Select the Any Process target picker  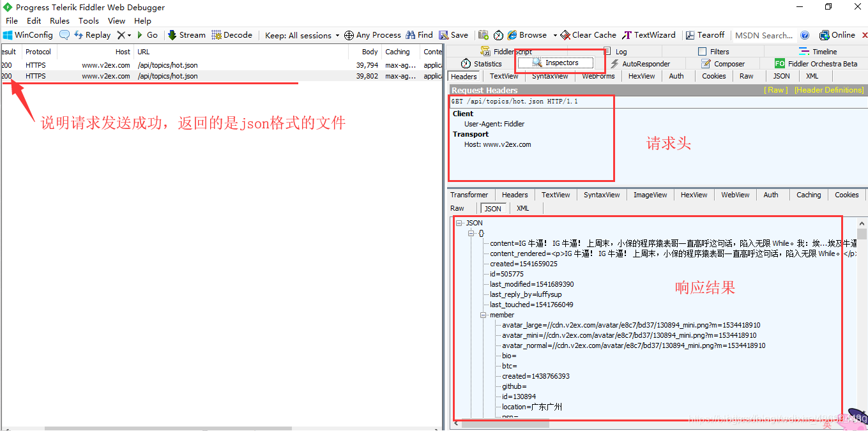coord(372,35)
